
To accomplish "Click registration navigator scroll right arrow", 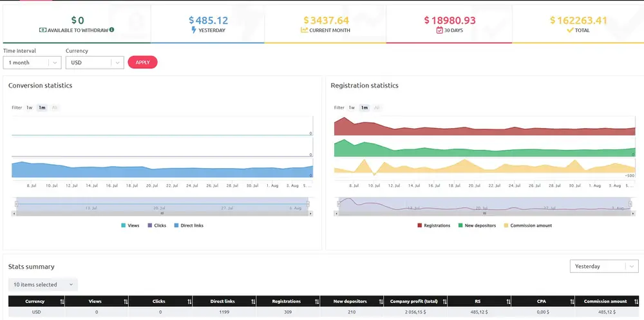I will tap(633, 214).
